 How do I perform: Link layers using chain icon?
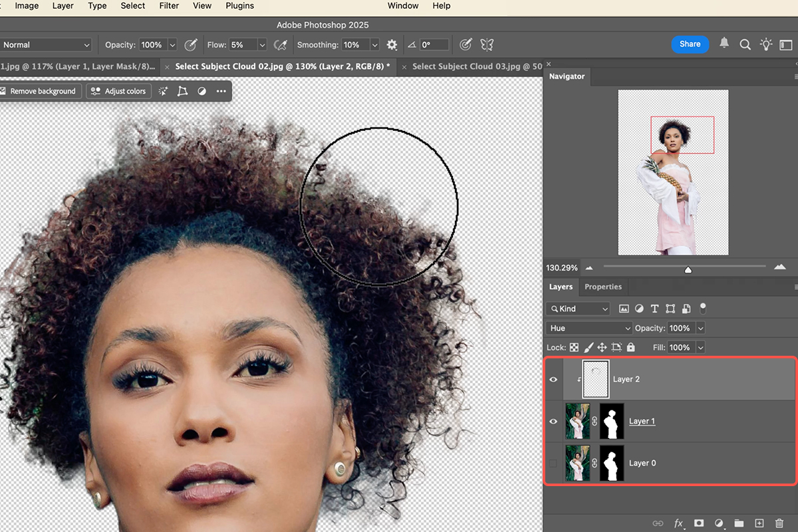[x=659, y=523]
